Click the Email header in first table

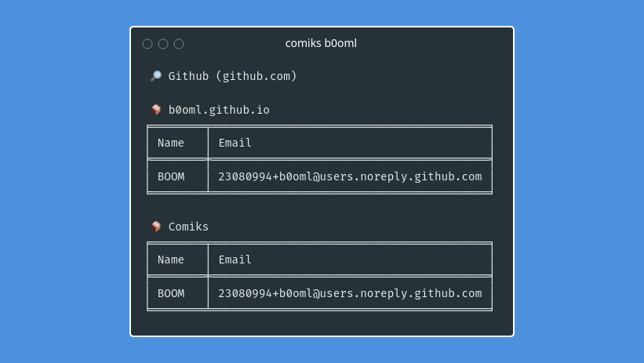(x=235, y=143)
